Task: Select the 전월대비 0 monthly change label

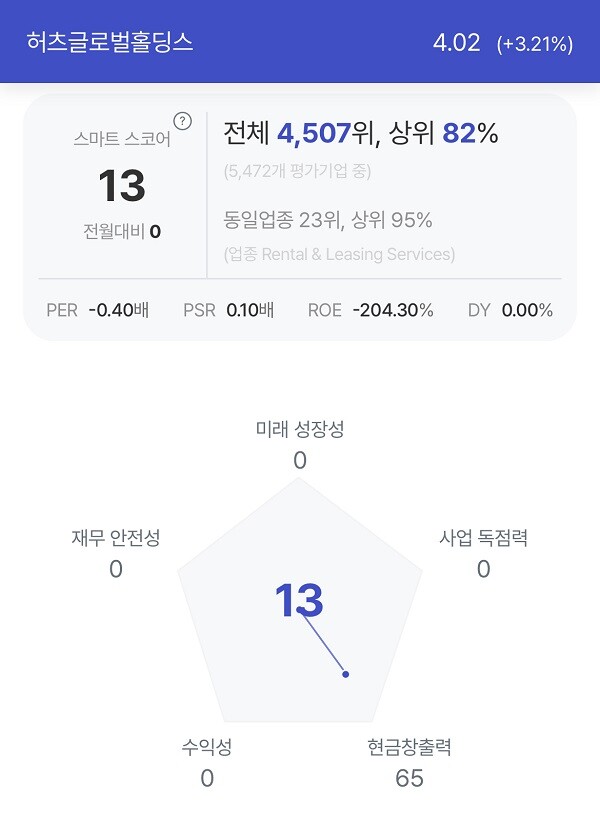Action: point(122,231)
